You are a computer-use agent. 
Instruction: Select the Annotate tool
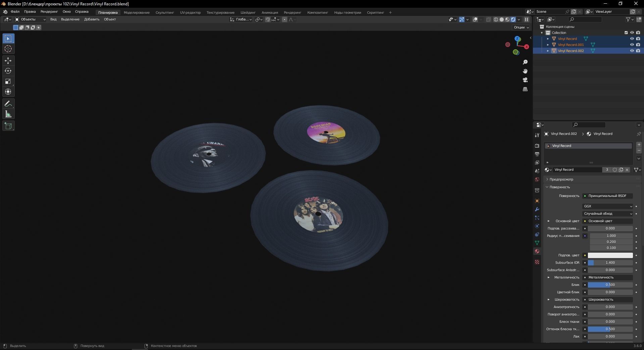click(8, 104)
